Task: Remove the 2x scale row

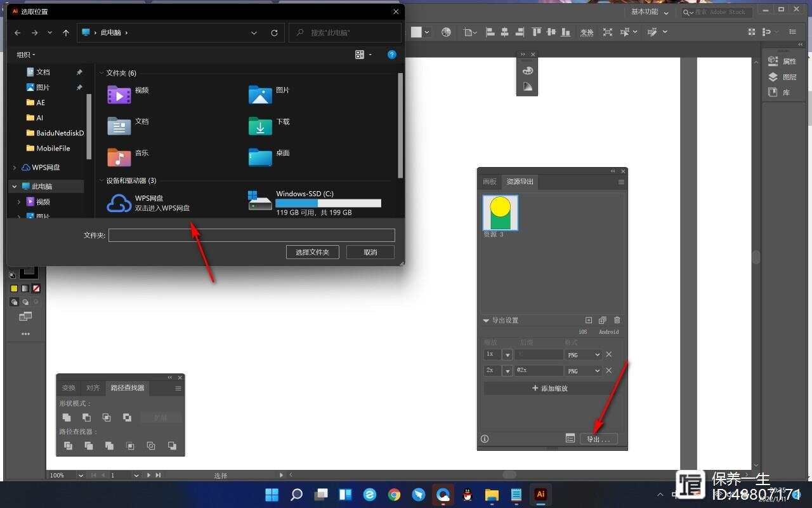Action: tap(609, 370)
